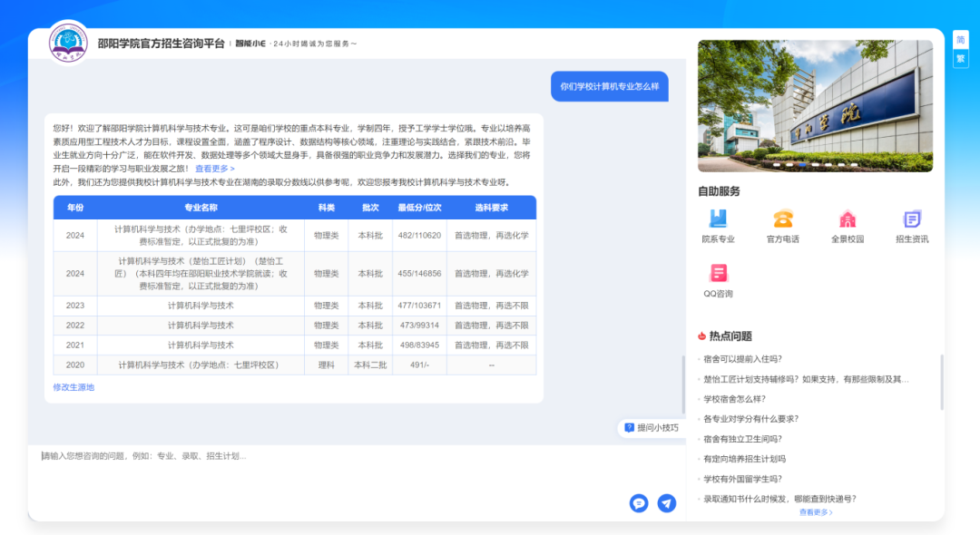Click the 邵阳学院 logo emblem
Screen dimensions: 980x535
(69, 43)
